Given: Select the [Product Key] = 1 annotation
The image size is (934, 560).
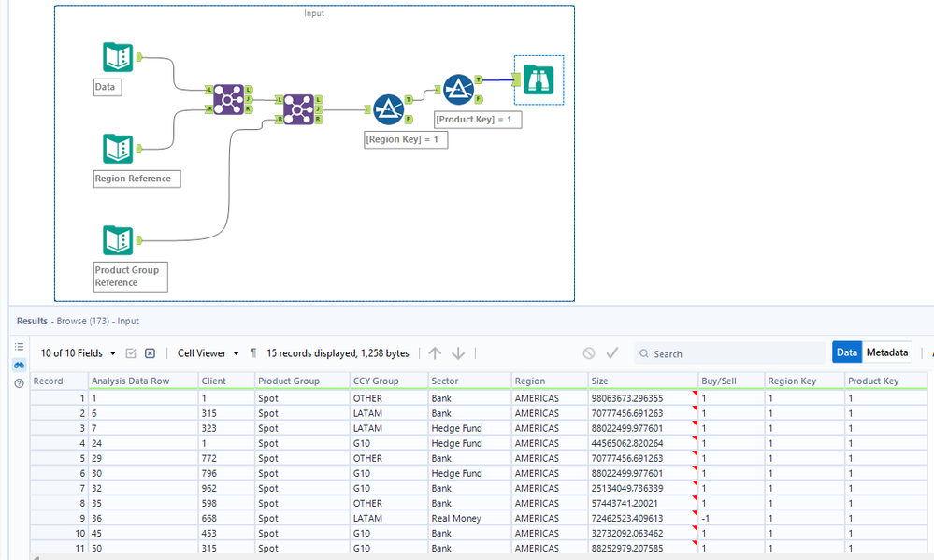Looking at the screenshot, I should 478,119.
